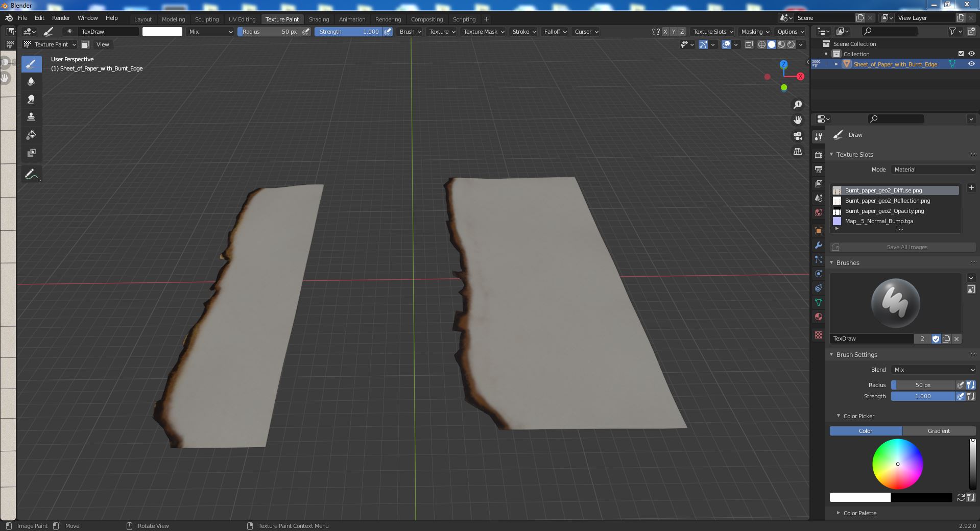Open the Falloff popover
The image size is (980, 531).
(x=555, y=32)
